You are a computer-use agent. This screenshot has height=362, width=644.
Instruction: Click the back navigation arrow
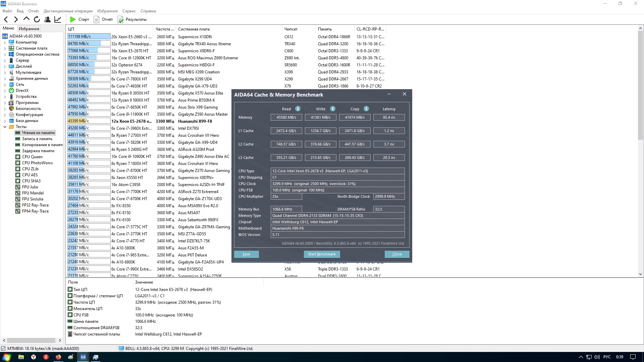tap(6, 19)
